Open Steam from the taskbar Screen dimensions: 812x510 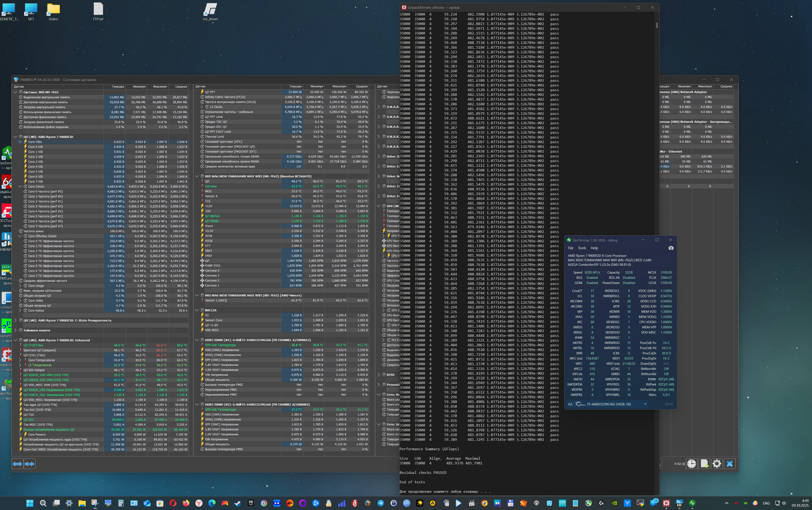point(238,503)
